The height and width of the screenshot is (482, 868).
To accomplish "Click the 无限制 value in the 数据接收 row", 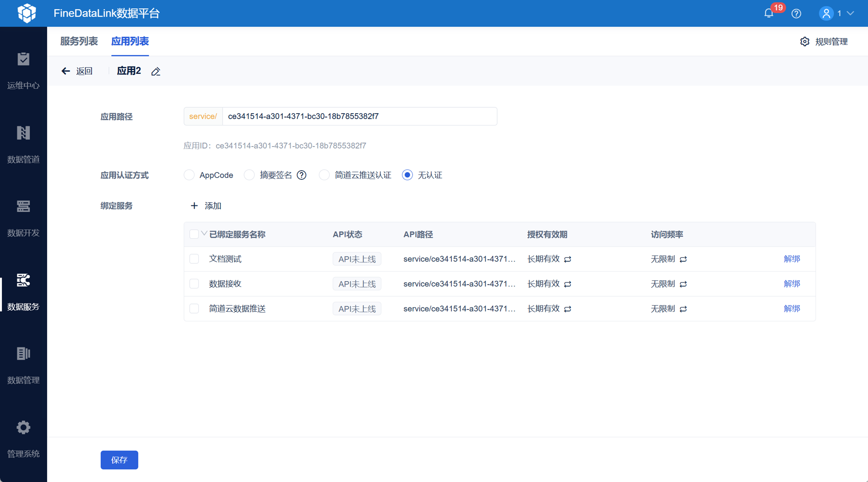I will (x=663, y=284).
